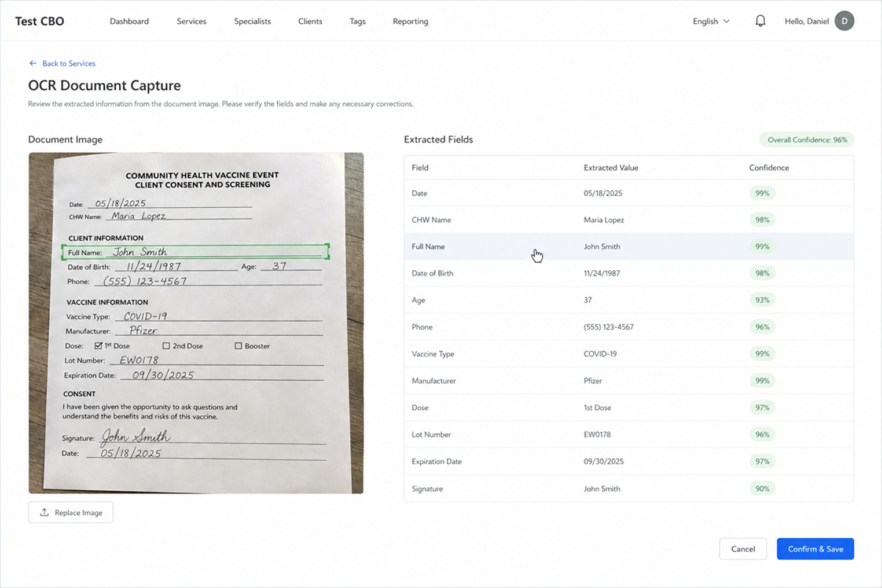Select the Pfizer extracted value

(x=593, y=381)
